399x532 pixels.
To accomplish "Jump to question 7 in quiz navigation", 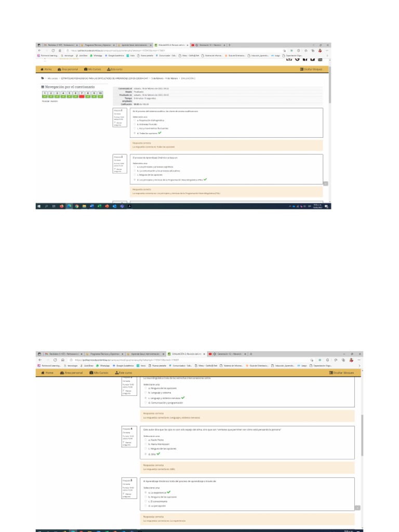I will [x=82, y=95].
